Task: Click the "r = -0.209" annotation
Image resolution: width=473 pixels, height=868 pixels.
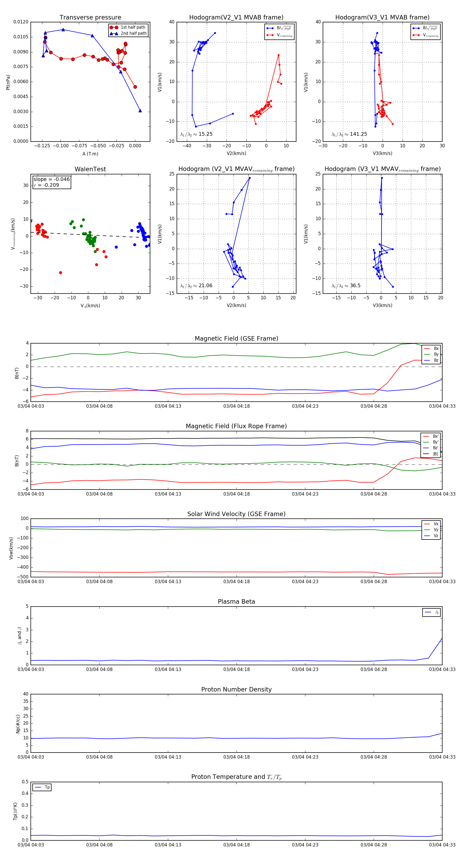Action: (x=46, y=185)
